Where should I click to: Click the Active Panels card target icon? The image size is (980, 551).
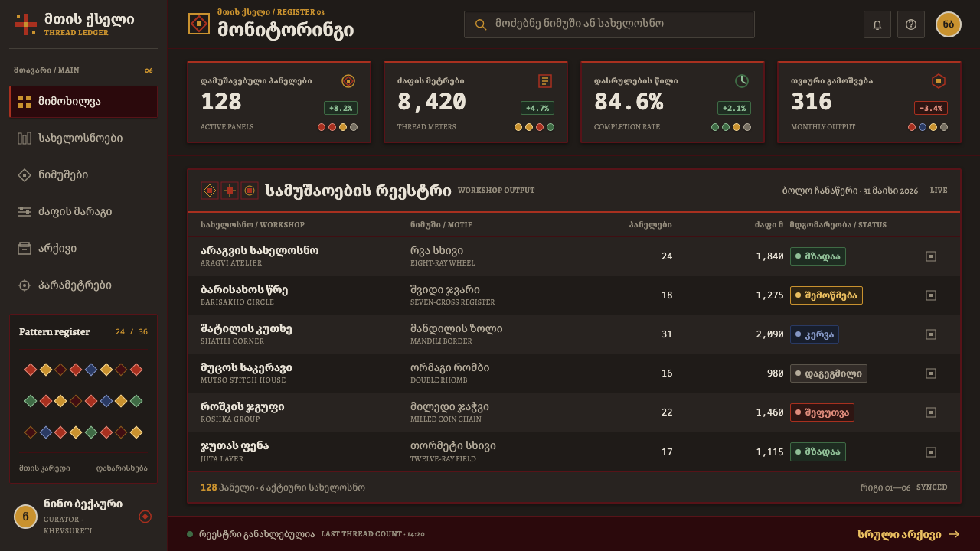click(x=348, y=81)
